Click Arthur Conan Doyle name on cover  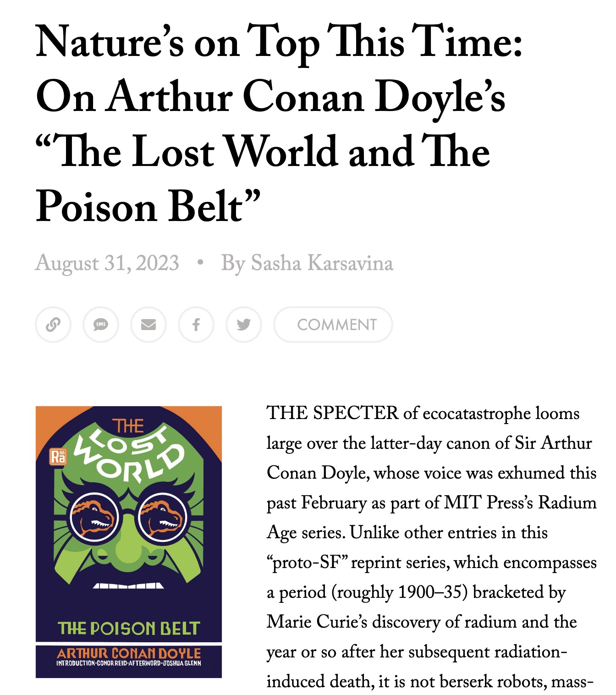tap(129, 653)
